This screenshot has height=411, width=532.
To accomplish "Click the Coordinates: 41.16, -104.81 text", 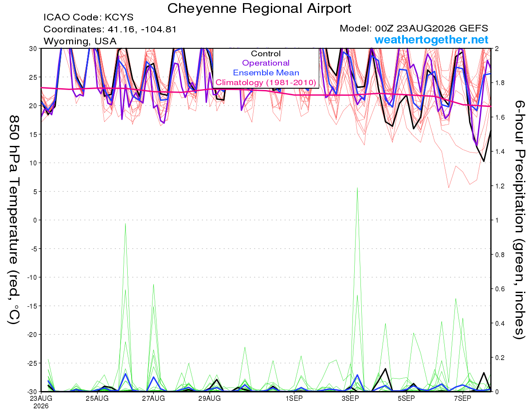I will 110,30.
